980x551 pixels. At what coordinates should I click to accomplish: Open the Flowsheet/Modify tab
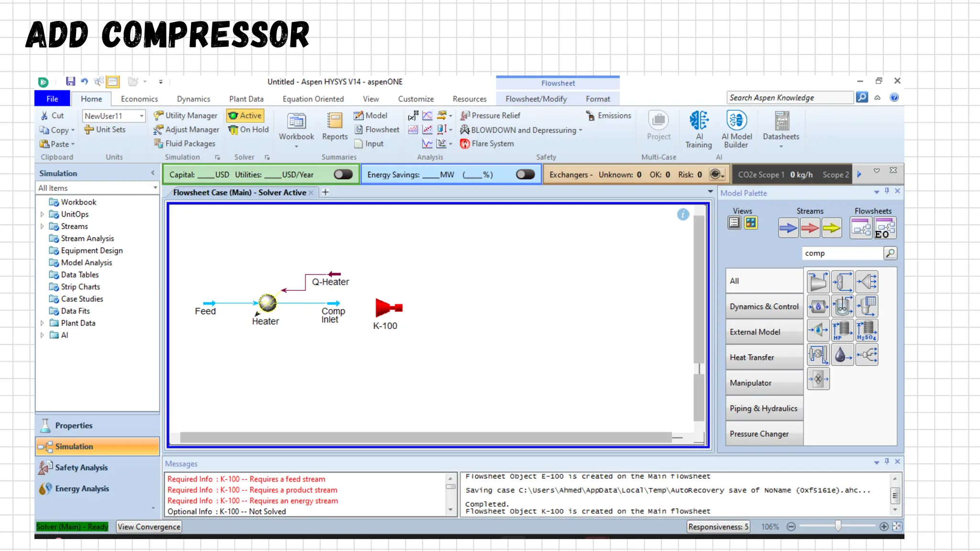click(536, 99)
